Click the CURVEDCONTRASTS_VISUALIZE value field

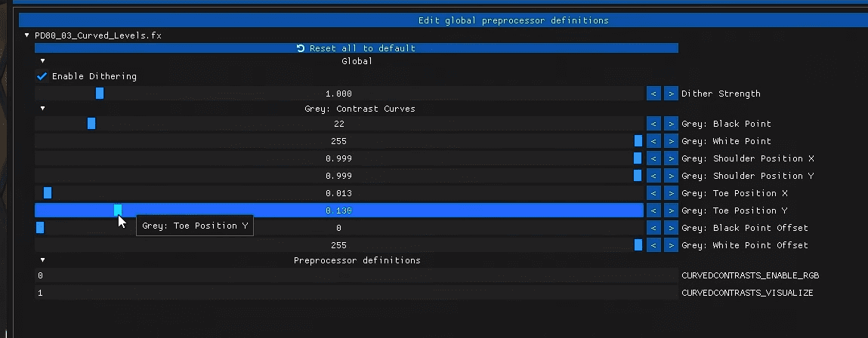coord(357,293)
